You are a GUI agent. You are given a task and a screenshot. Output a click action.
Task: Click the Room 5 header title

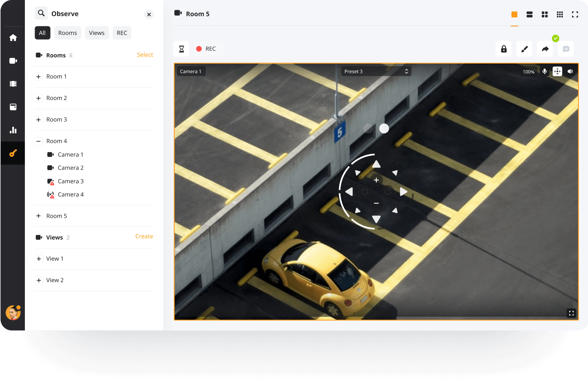[x=198, y=14]
